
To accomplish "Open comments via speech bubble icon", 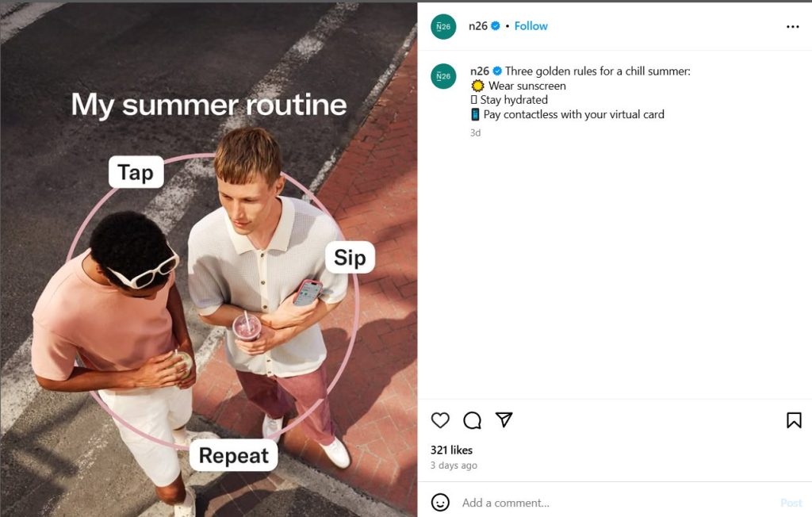I will [473, 420].
